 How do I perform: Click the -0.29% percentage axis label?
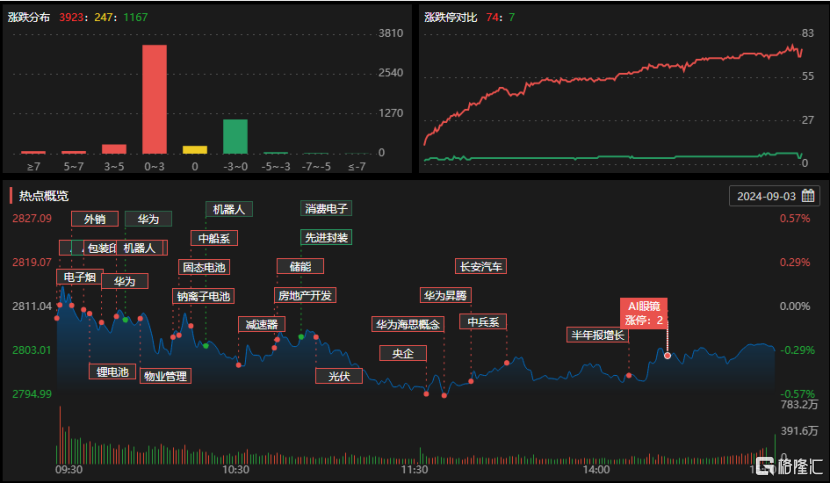pos(797,350)
